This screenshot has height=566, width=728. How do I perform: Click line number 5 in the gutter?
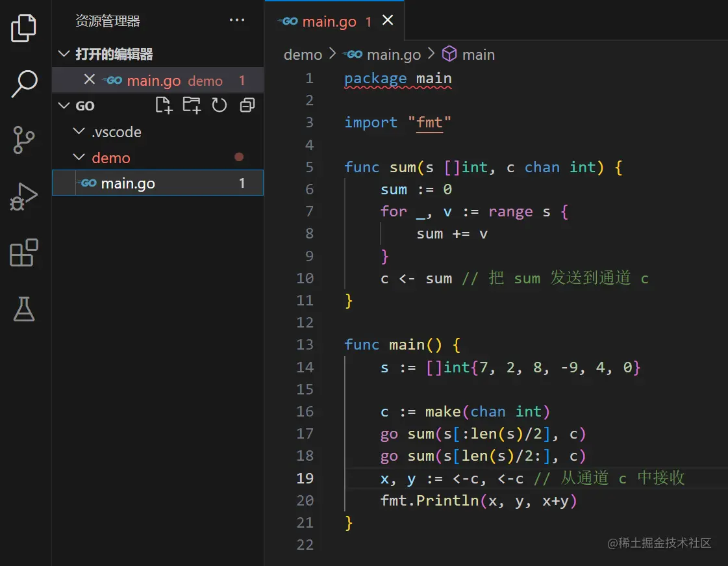pos(309,167)
